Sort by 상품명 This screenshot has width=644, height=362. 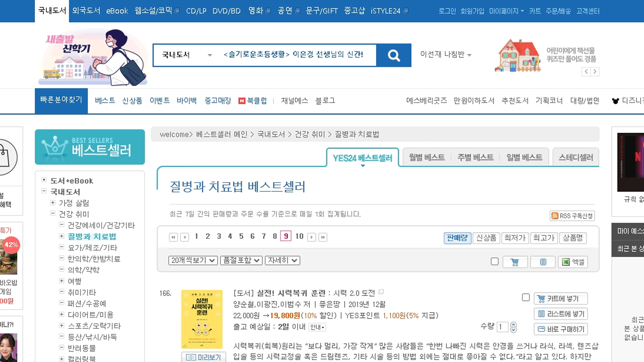click(x=573, y=238)
